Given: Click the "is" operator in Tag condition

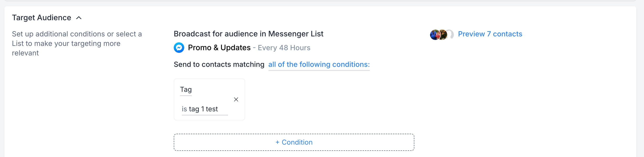Looking at the screenshot, I should pos(184,109).
